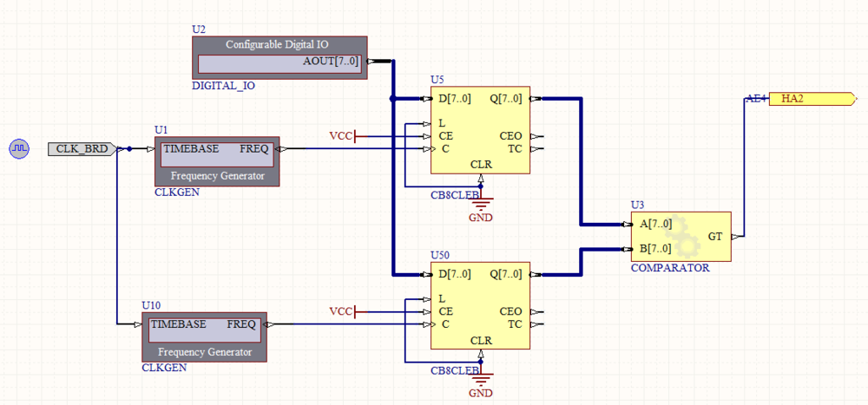Screen dimensions: 868x405
Task: Click the U1 Frequency Generator block
Action: coord(217,161)
